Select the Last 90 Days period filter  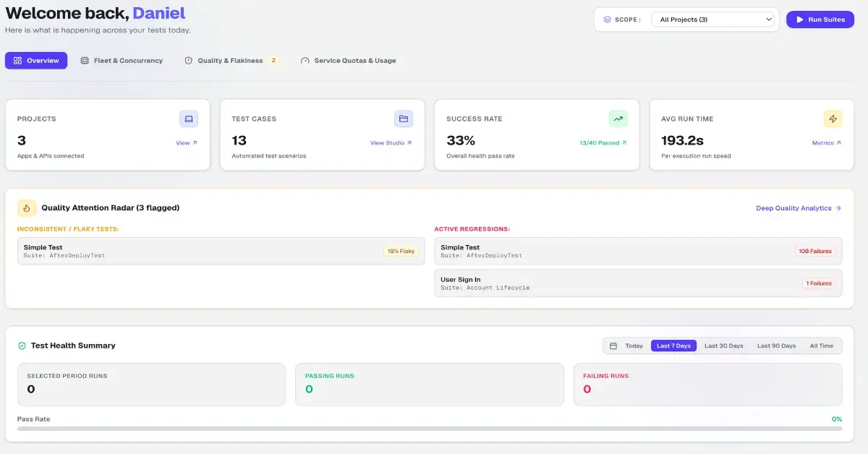776,346
